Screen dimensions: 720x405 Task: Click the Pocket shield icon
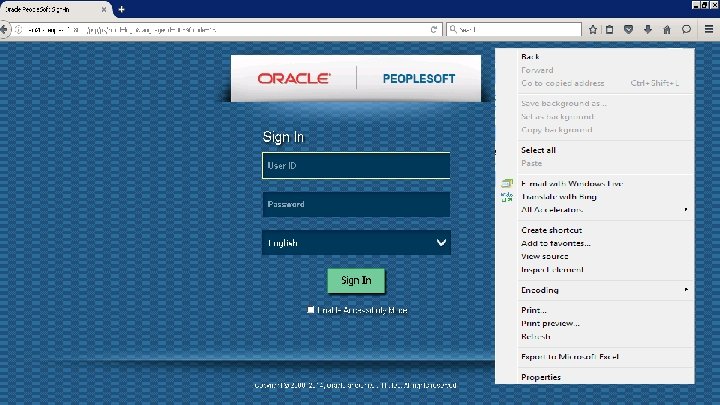pos(629,29)
